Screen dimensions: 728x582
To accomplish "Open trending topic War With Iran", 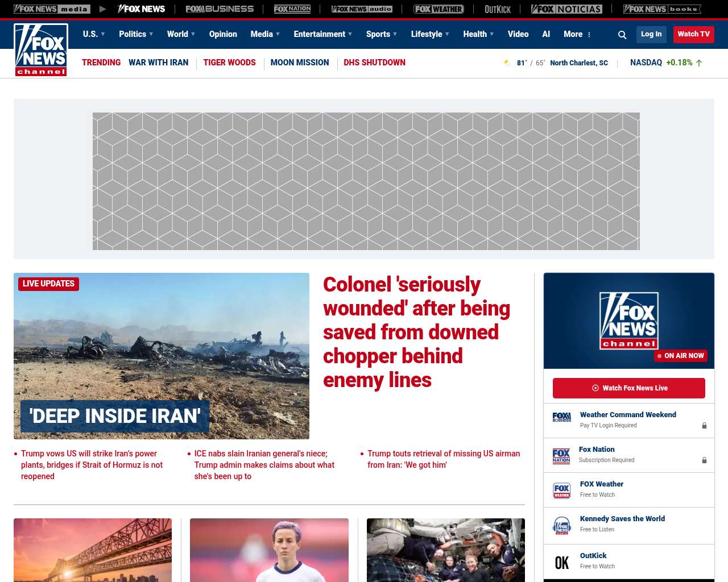I will [x=158, y=63].
